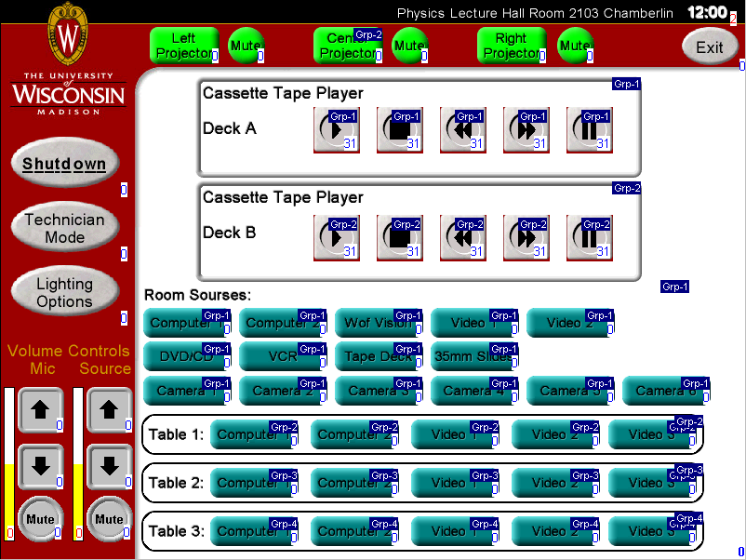Raise the Mic volume with up arrow
This screenshot has width=746, height=560.
40,410
